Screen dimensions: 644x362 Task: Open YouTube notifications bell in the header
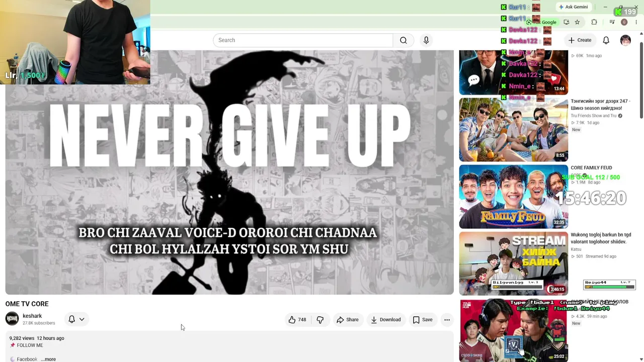click(x=606, y=40)
